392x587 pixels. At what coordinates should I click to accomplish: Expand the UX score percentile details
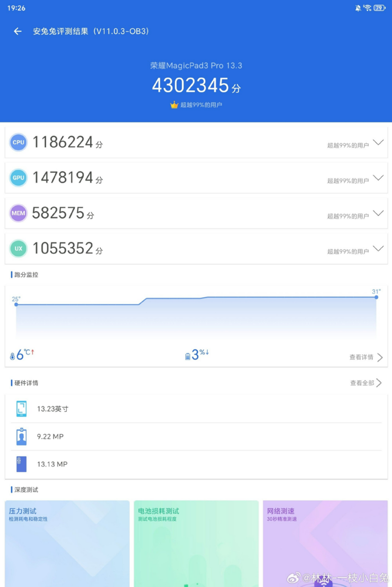pos(379,248)
